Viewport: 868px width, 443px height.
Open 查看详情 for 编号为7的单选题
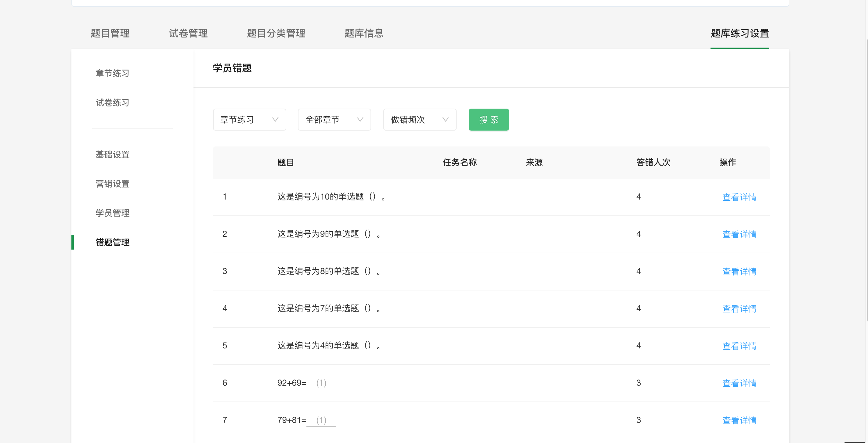tap(739, 309)
